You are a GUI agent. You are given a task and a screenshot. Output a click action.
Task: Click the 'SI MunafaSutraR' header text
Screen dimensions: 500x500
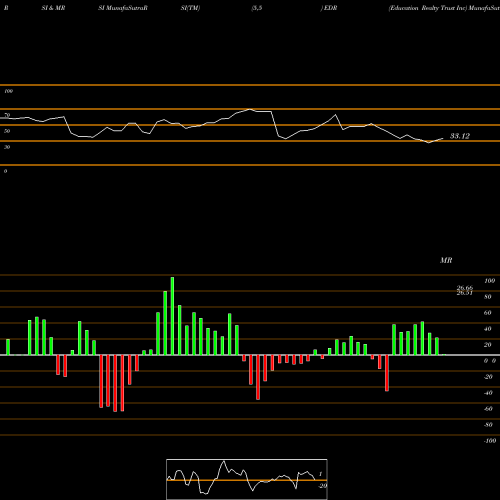[123, 8]
